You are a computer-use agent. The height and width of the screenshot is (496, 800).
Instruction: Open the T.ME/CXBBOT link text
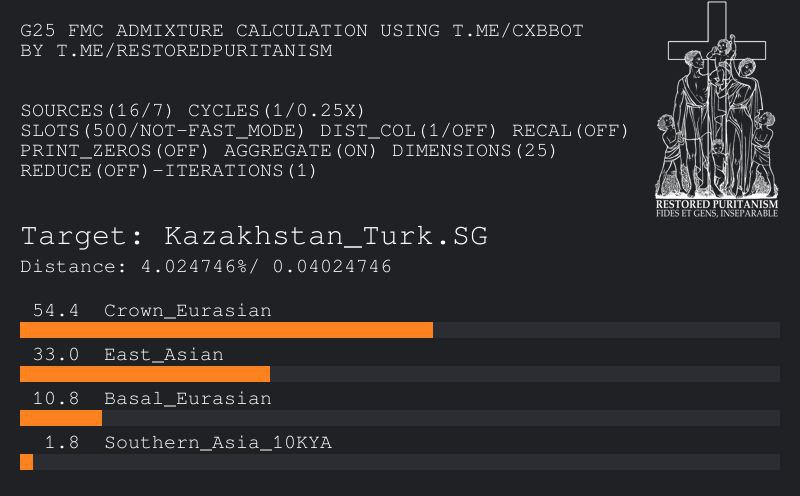click(518, 31)
